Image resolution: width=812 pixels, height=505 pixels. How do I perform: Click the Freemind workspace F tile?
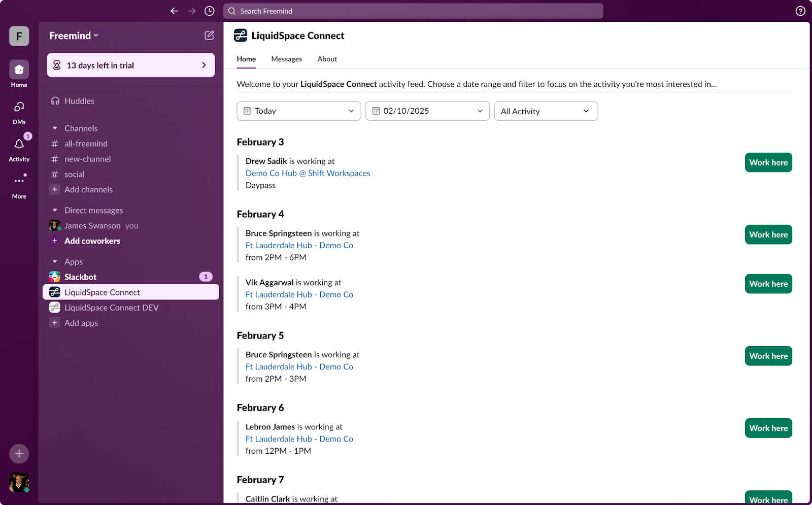(19, 36)
